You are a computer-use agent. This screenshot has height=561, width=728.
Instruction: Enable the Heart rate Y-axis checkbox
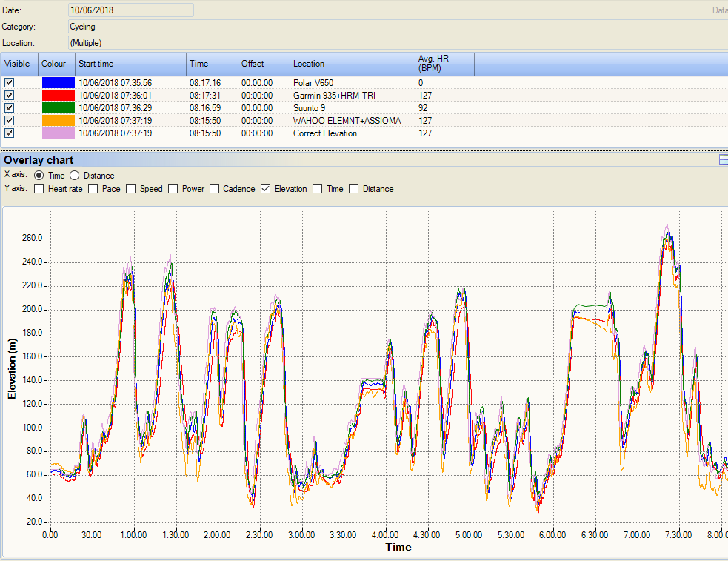coord(39,189)
